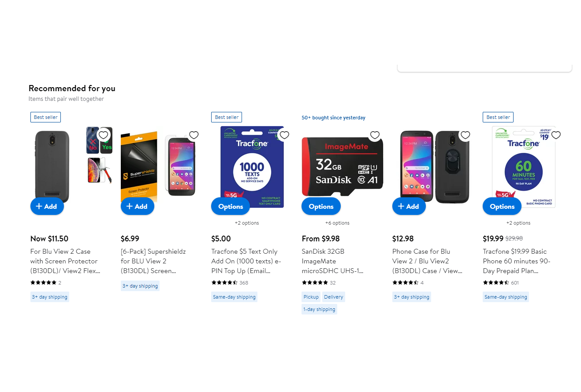Open the Tracfone 1000 Texts product image
581x392 pixels.
coord(252,167)
